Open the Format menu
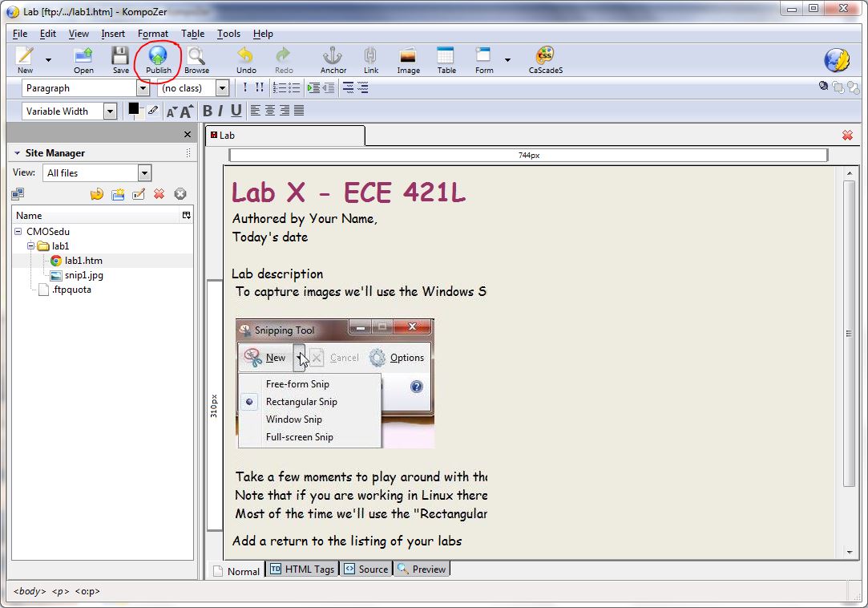 pos(152,34)
